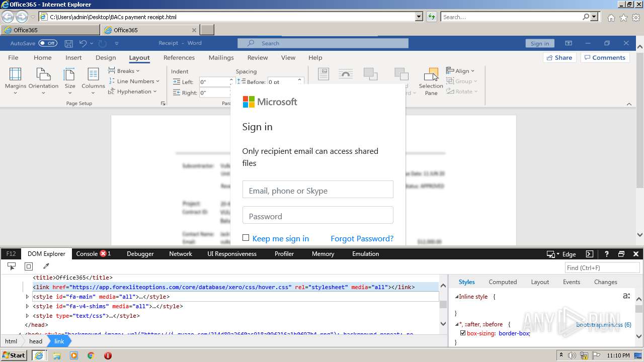Screen dimensions: 644x362
Task: Open Windows Explorer folder on taskbar
Action: pos(57,355)
